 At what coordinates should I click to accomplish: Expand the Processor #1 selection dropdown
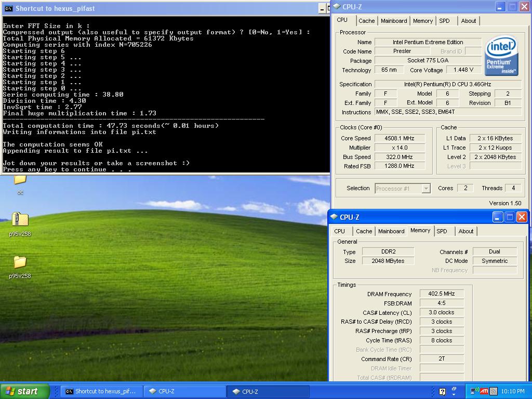(426, 188)
